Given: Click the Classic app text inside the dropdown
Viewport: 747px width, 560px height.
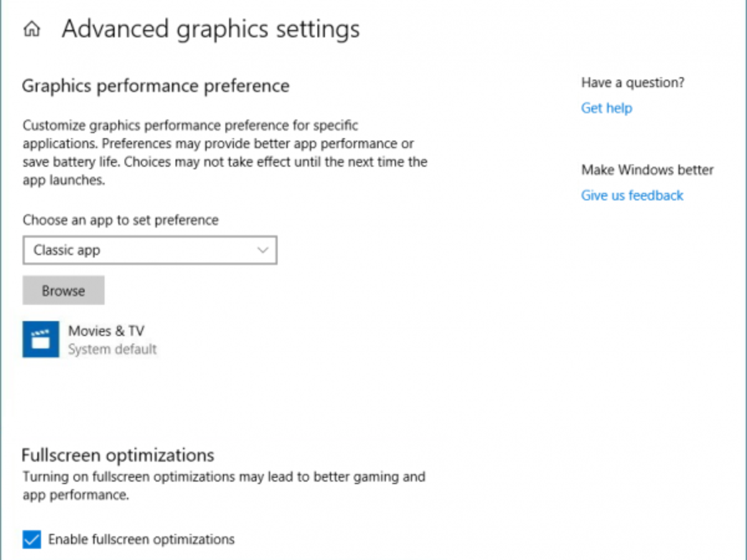Looking at the screenshot, I should click(x=67, y=250).
